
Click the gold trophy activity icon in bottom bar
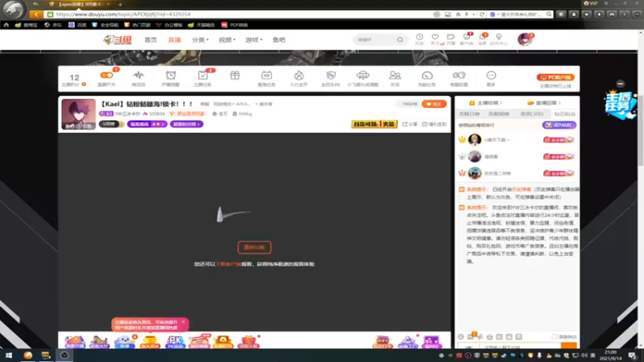[x=150, y=341]
